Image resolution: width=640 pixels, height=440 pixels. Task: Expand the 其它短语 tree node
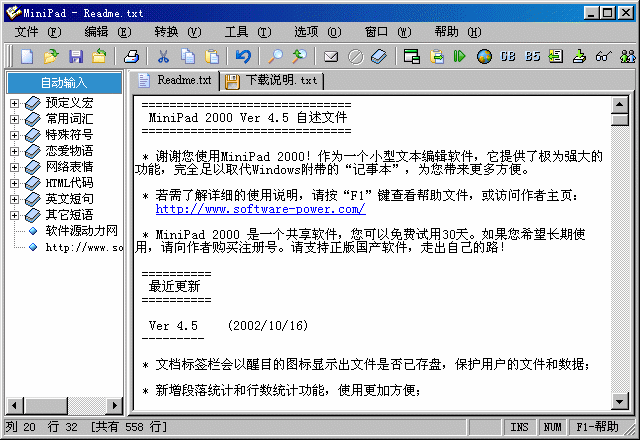click(14, 215)
